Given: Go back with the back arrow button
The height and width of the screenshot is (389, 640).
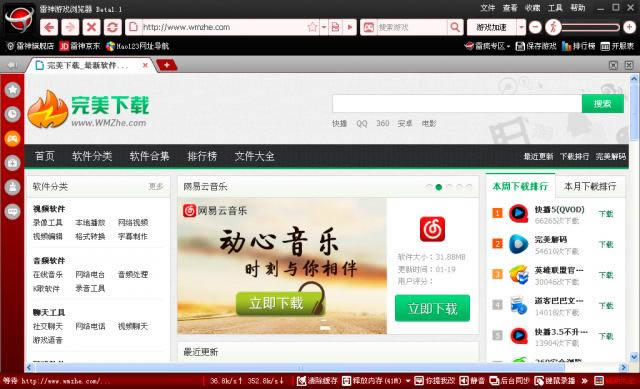Looking at the screenshot, I should tap(49, 27).
